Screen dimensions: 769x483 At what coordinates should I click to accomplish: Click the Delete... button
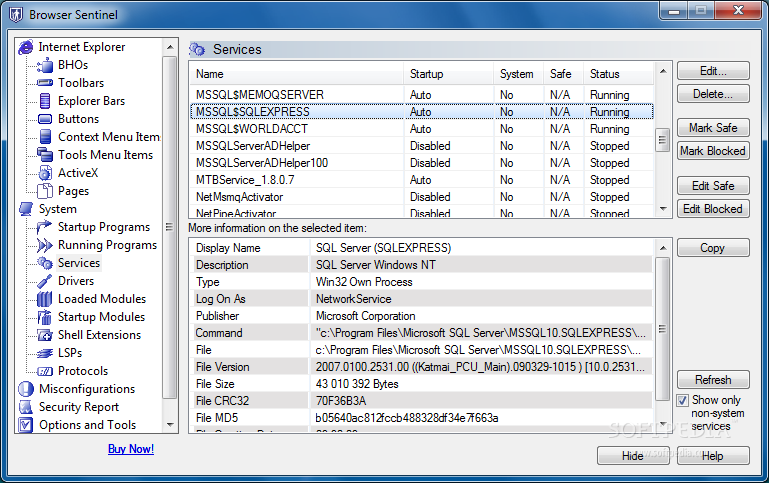[x=713, y=94]
